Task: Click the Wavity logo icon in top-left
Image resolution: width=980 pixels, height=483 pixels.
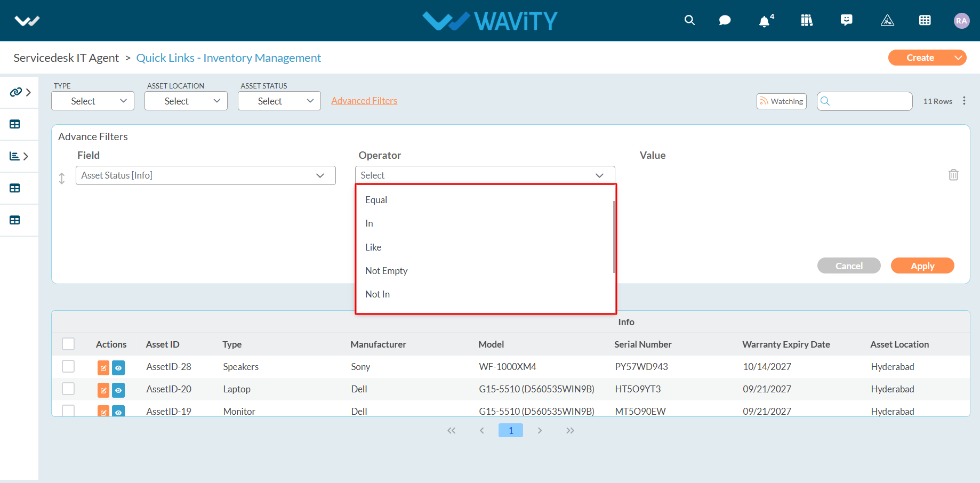Action: [27, 21]
